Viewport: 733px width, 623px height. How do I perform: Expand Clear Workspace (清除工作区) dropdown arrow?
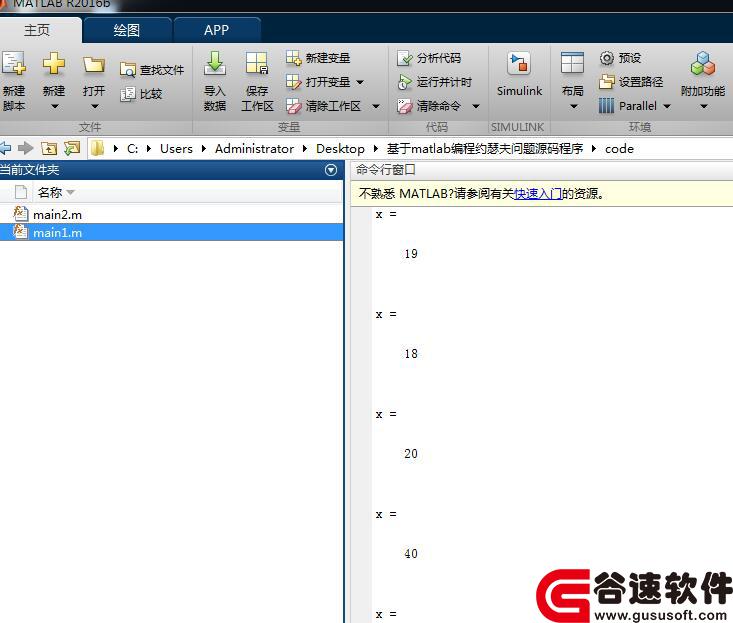(x=376, y=107)
